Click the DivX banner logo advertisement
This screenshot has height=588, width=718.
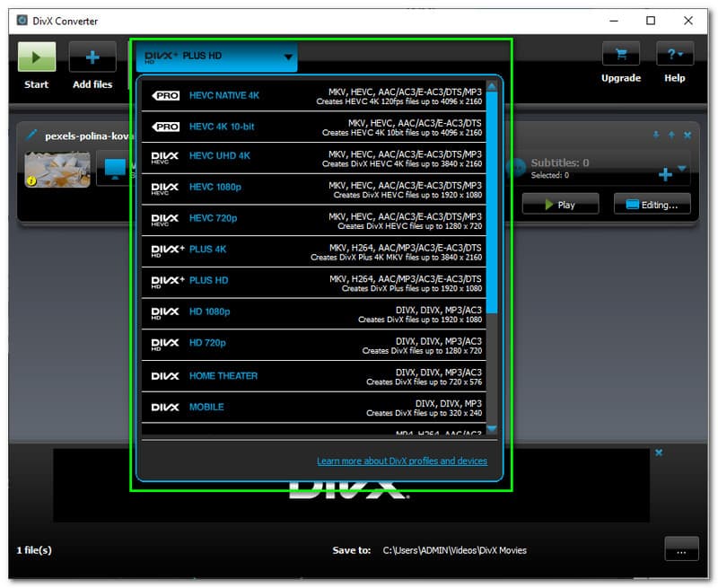click(350, 489)
